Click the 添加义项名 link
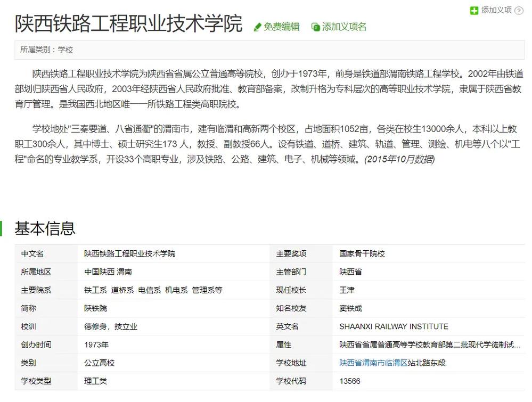532x402 pixels. tap(344, 27)
